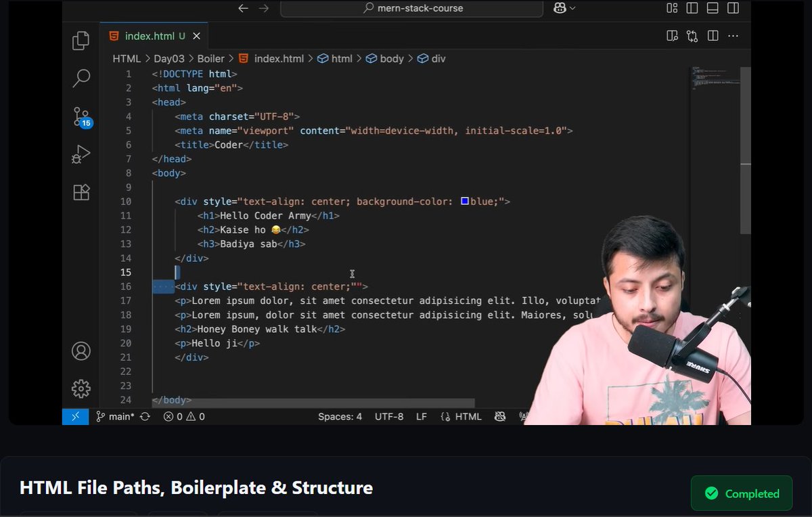Click the HTML language mode indicator

[461, 417]
